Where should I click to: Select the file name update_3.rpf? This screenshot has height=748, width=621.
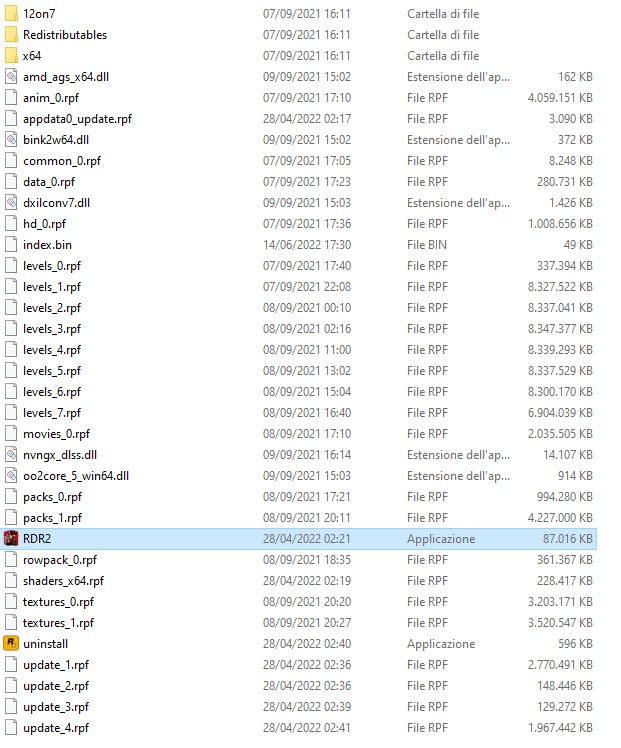[x=56, y=706]
